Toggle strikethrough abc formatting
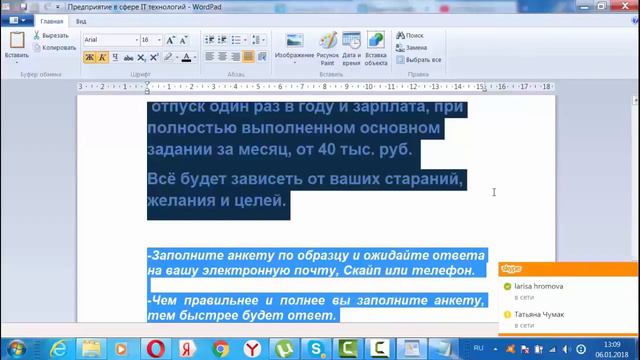640x360 pixels. coord(128,58)
